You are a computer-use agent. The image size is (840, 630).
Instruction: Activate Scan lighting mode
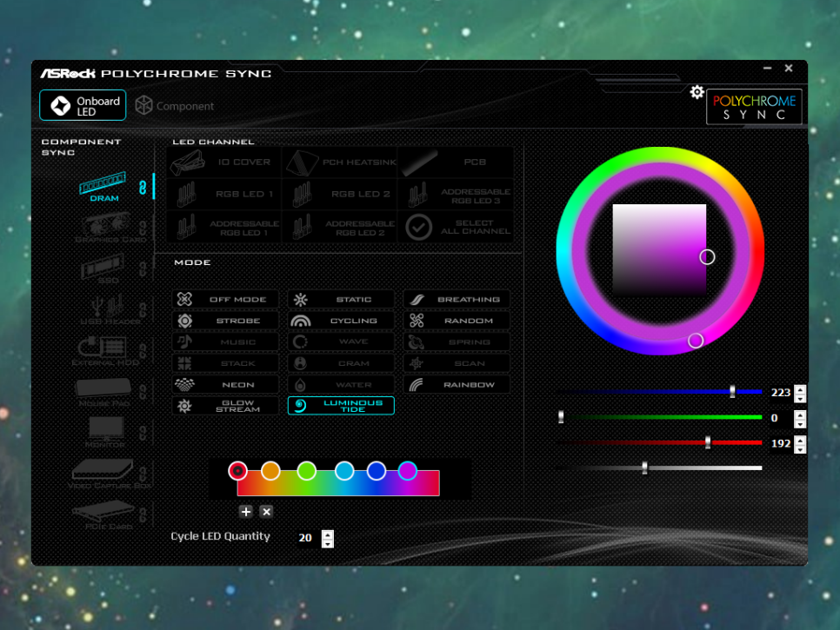coord(457,363)
